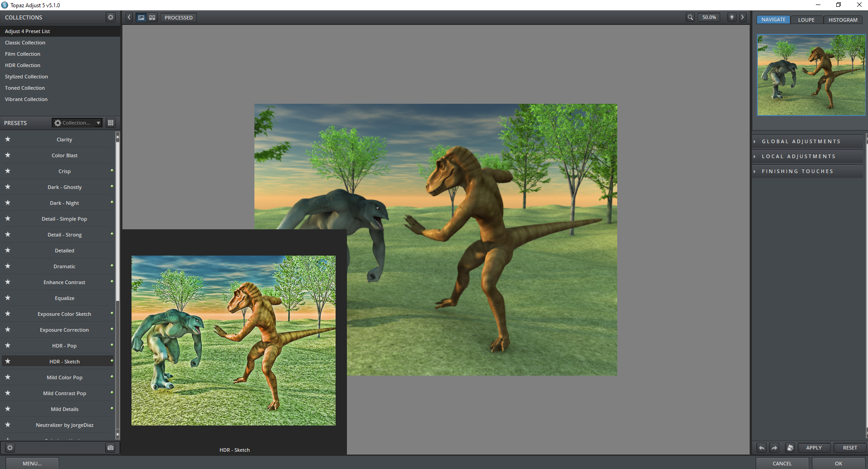
Task: Expand the Global Adjustments section
Action: 808,141
